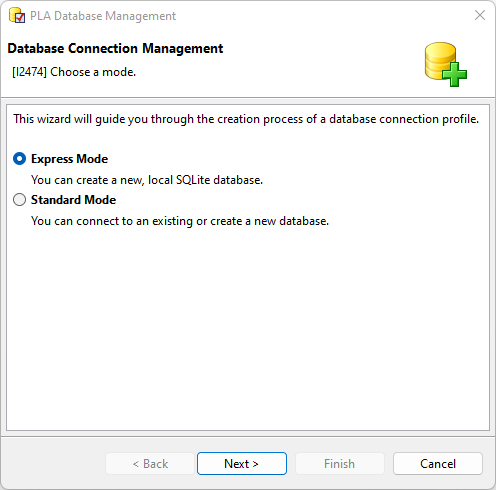Screen dimensions: 496x490
Task: Click the grey button bar left of Back
Action: 53,463
